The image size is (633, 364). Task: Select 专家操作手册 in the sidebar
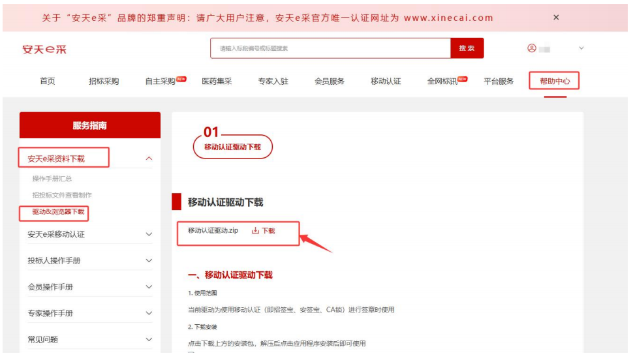tap(50, 313)
